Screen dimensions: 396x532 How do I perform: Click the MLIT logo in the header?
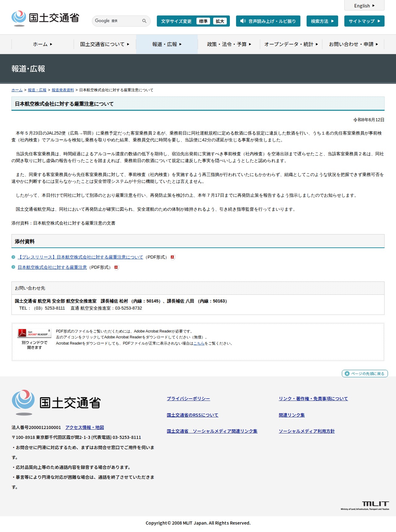pos(45,18)
